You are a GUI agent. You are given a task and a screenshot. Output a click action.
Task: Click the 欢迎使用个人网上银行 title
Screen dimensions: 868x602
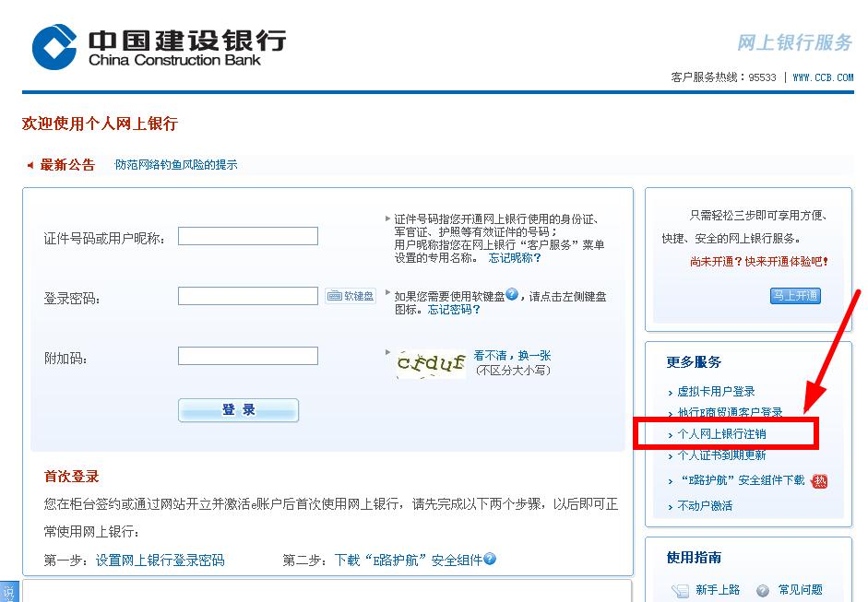(100, 124)
